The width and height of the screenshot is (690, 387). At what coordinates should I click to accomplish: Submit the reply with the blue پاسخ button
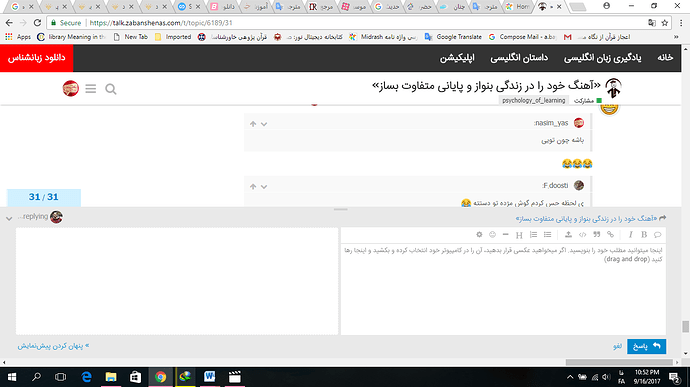click(646, 346)
